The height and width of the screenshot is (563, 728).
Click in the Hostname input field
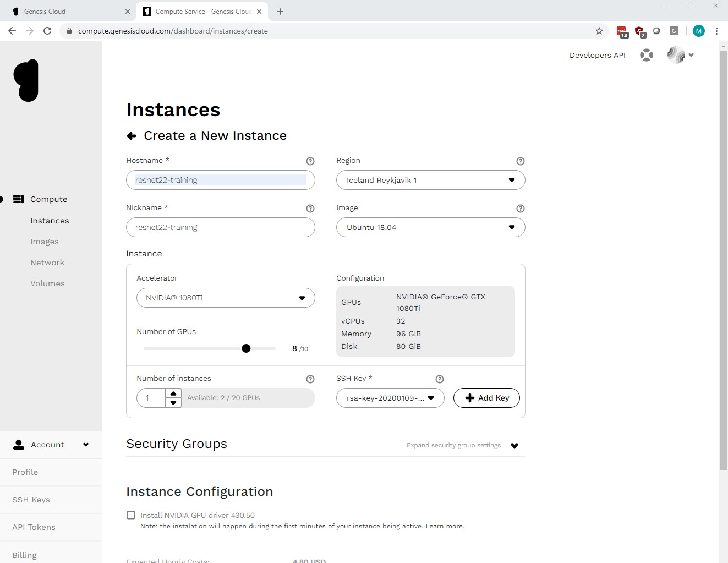point(221,180)
